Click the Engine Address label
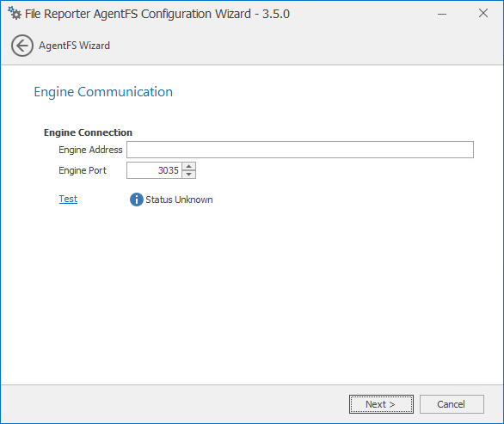This screenshot has height=424, width=504. (90, 150)
